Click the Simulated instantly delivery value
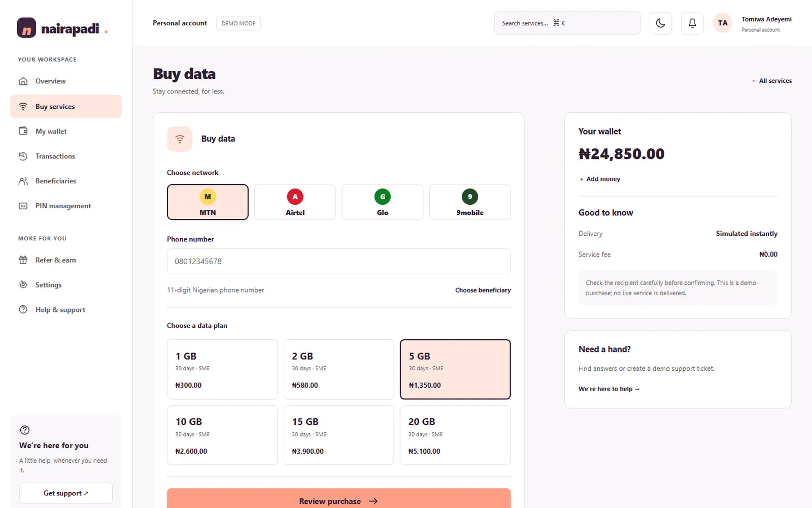This screenshot has width=812, height=508. pos(747,234)
